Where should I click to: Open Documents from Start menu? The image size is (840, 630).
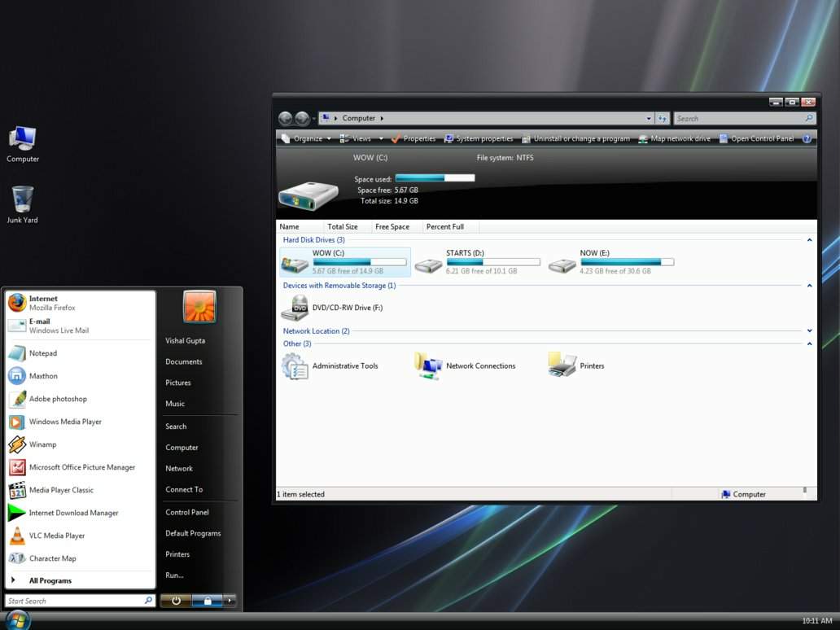[184, 361]
